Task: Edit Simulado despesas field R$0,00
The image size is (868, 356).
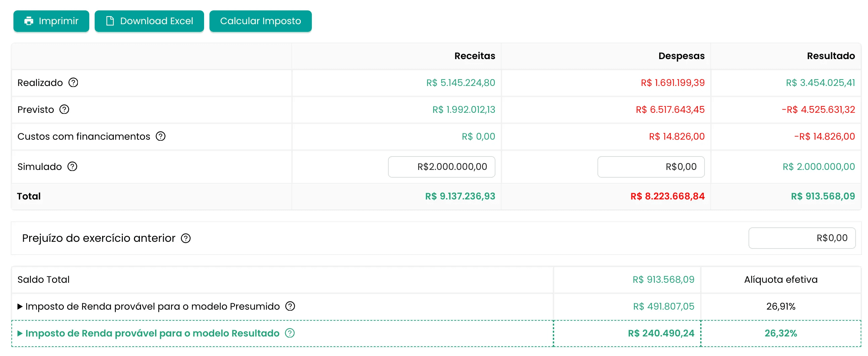Action: click(651, 167)
